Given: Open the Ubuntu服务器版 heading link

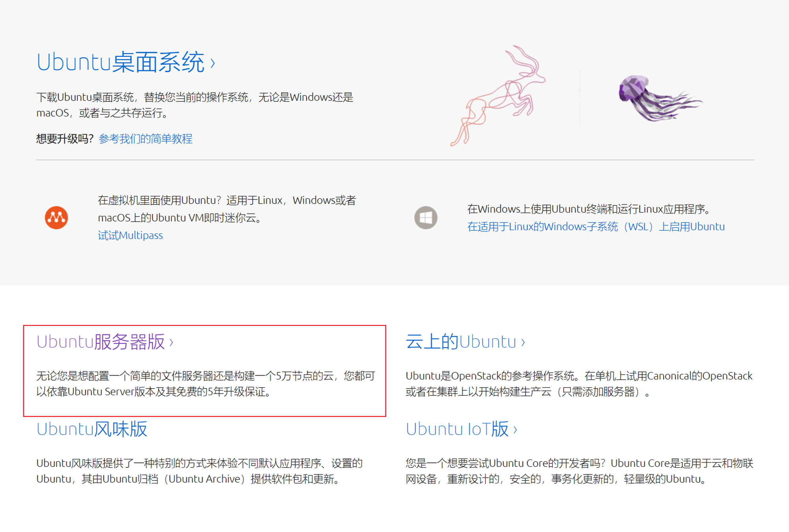Looking at the screenshot, I should 105,342.
